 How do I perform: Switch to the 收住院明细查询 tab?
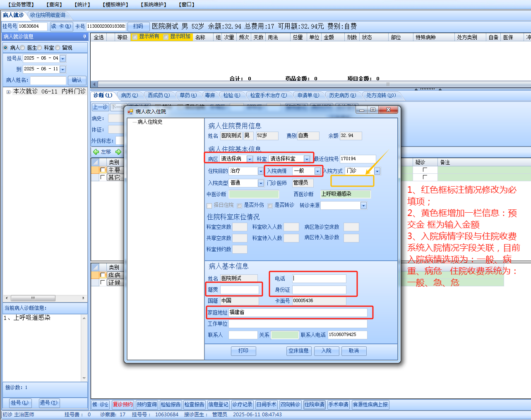[x=48, y=15]
